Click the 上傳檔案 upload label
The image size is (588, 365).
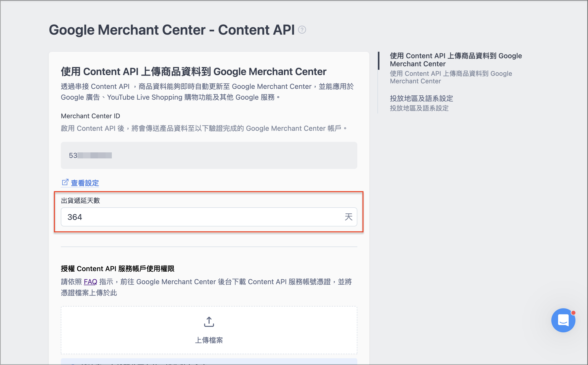pos(209,340)
